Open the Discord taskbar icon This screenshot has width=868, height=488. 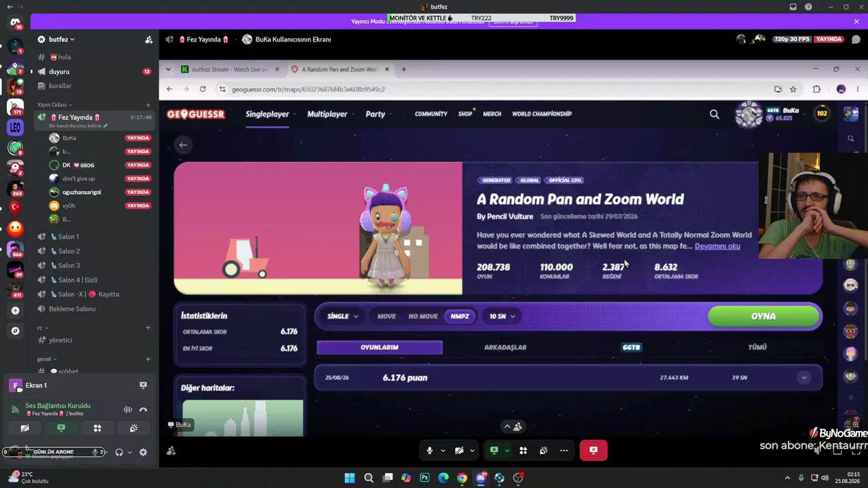(x=481, y=478)
